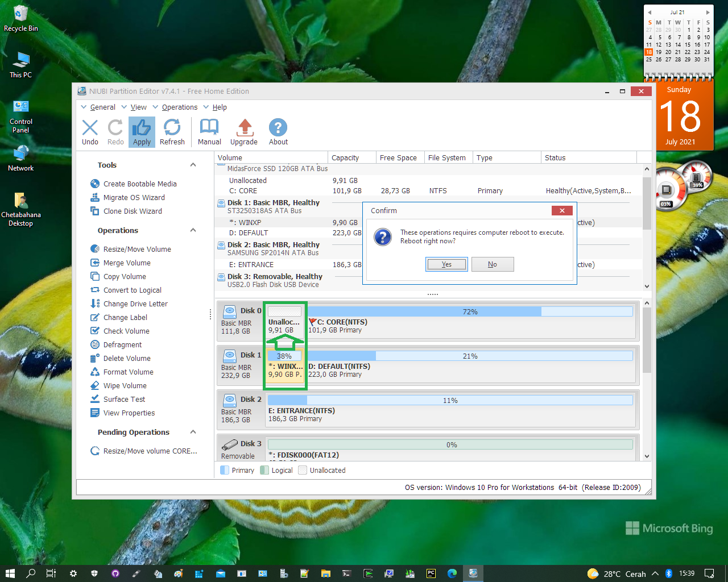The width and height of the screenshot is (728, 582).
Task: Open the Help menu
Action: [x=215, y=107]
